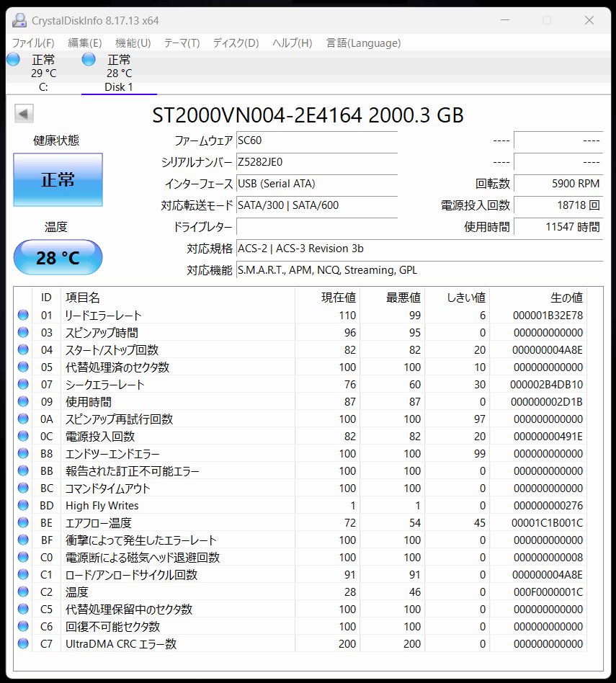Click status orb for attribute BF 衝撃によって発生したエラーレート
The width and height of the screenshot is (616, 683).
click(23, 540)
